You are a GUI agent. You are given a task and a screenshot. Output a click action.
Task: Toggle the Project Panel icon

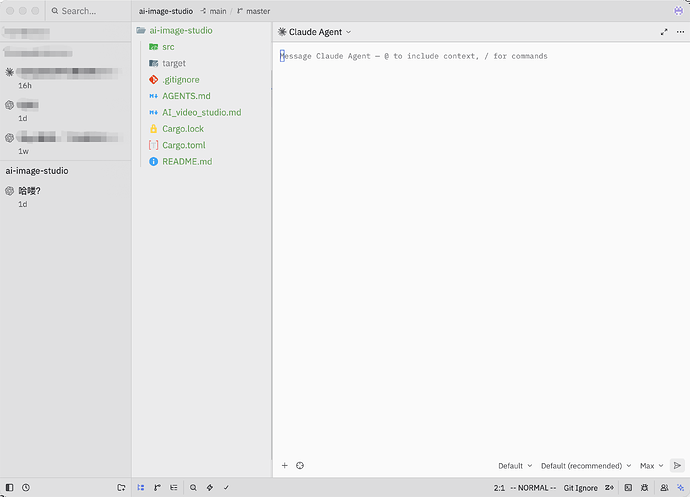tap(141, 487)
